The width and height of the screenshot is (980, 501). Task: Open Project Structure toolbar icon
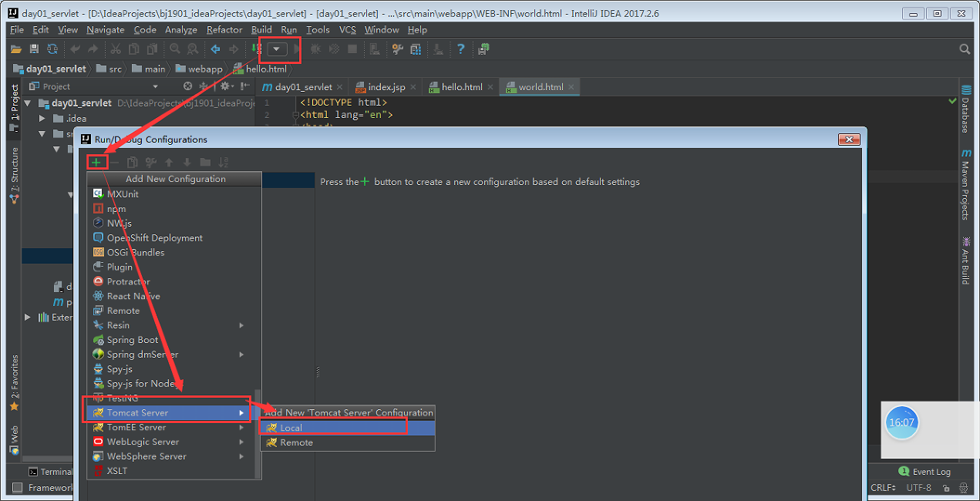(416, 49)
